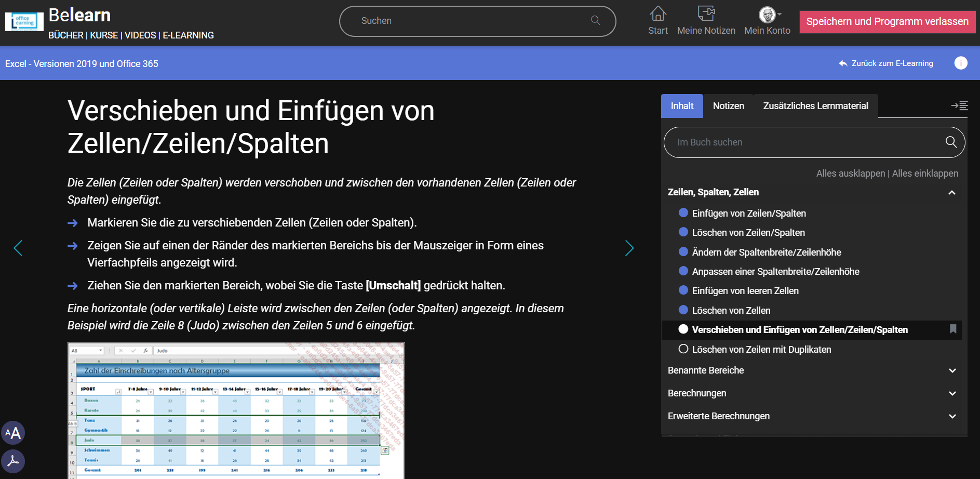The image size is (980, 479).
Task: Toggle the bookmark on the current chapter
Action: click(952, 329)
